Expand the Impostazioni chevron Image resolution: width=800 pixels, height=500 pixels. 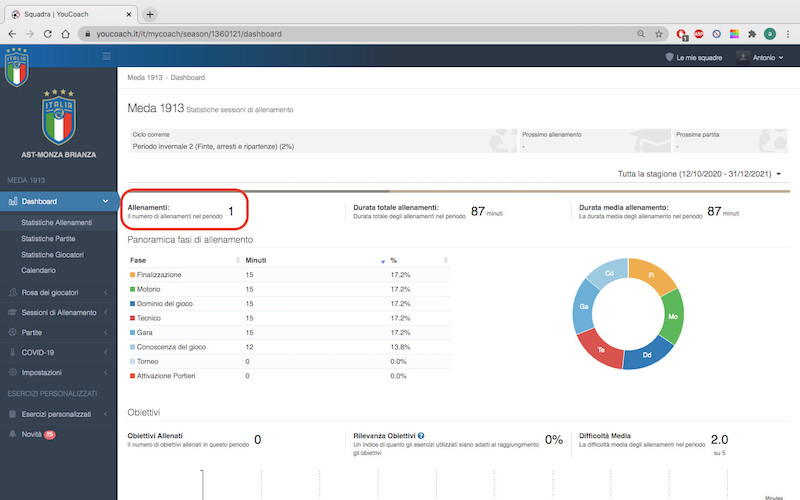pyautogui.click(x=106, y=372)
